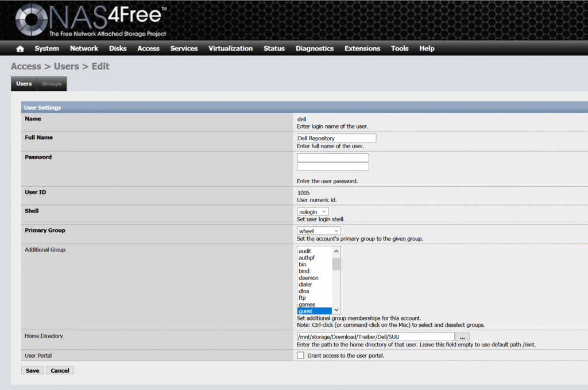The width and height of the screenshot is (588, 390).
Task: Cancel editing the user
Action: click(x=60, y=370)
